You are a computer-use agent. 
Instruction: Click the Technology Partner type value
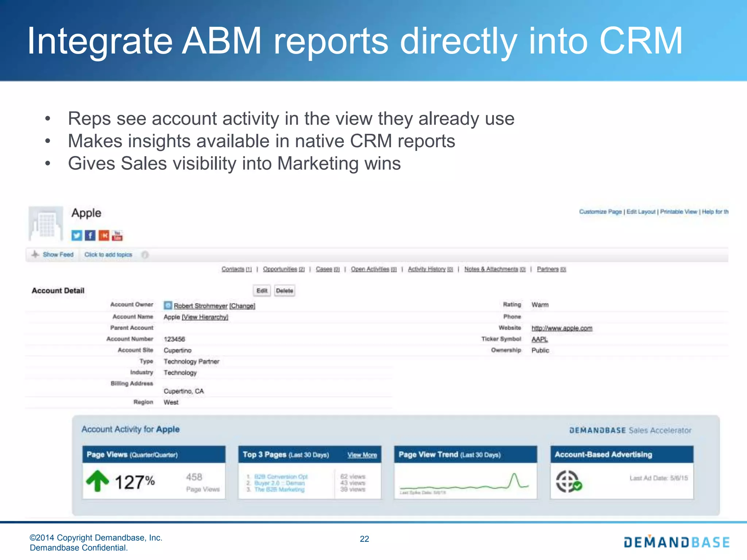[x=191, y=361]
